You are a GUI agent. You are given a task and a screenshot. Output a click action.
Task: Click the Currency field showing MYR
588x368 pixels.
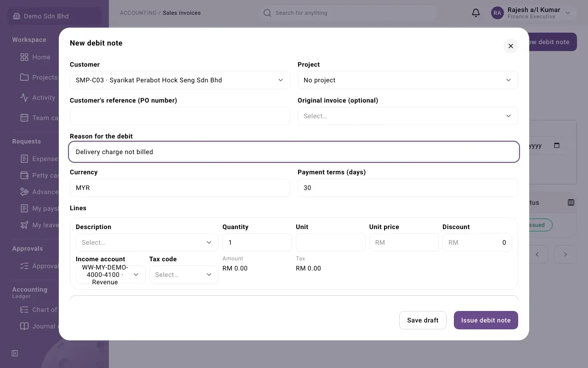pos(180,188)
